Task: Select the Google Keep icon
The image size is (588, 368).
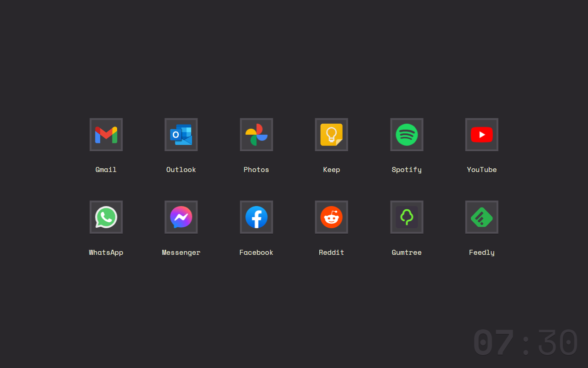Action: click(331, 134)
